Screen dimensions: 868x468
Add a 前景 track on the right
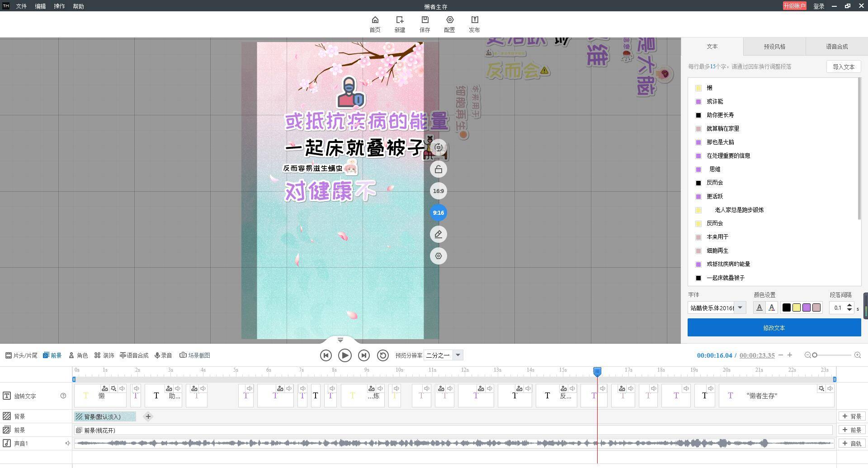pos(852,430)
